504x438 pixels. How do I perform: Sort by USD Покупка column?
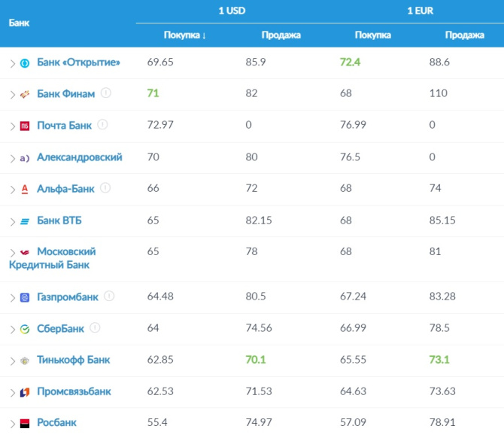[185, 35]
